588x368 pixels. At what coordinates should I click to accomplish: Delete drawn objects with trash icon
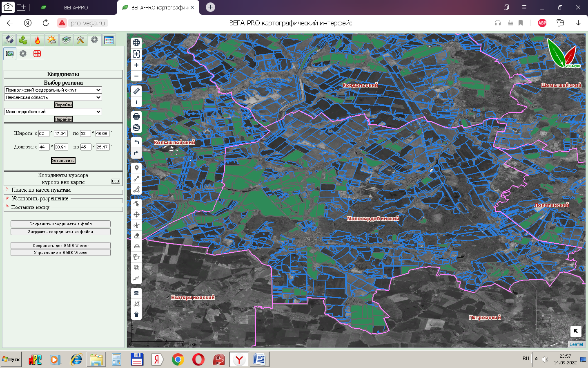[136, 314]
